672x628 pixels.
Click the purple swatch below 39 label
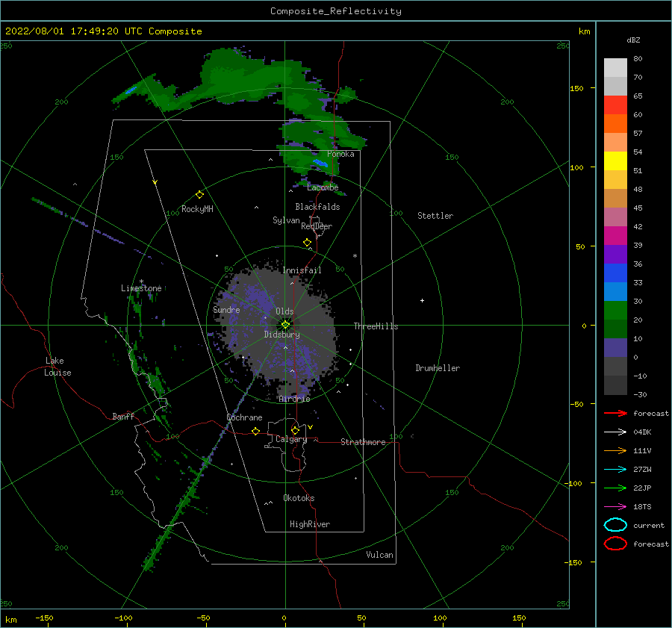point(615,254)
